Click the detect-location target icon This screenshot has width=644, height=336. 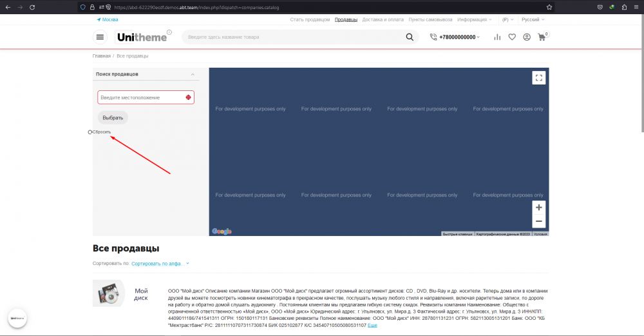(x=188, y=97)
